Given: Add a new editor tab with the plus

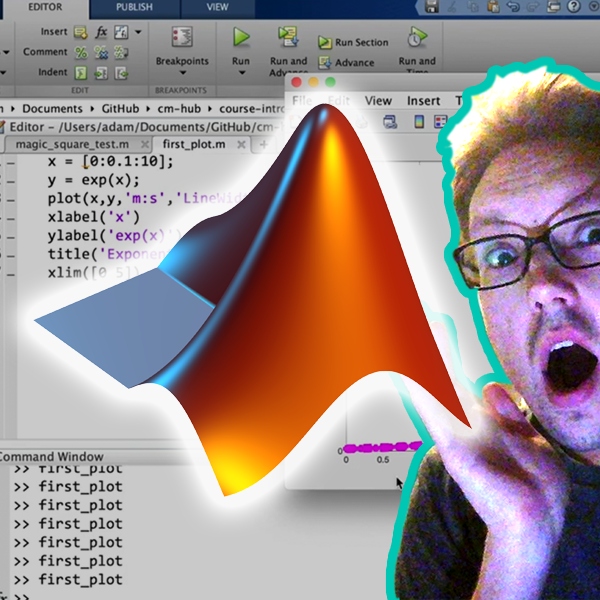Looking at the screenshot, I should 264,144.
